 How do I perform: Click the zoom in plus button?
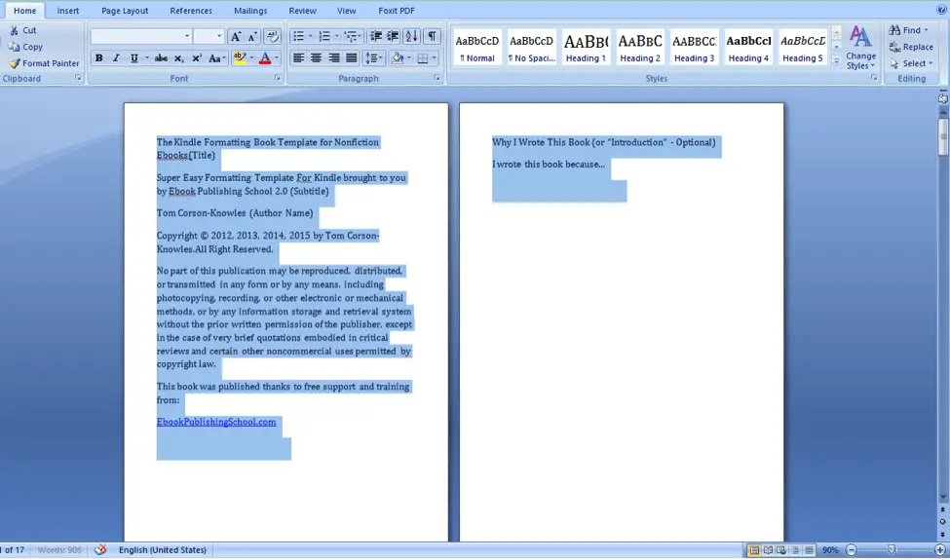939,549
